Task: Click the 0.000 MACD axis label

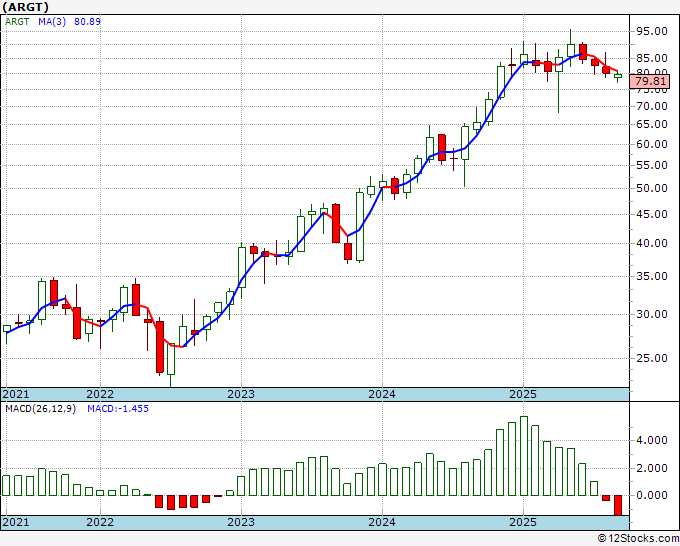Action: 651,495
